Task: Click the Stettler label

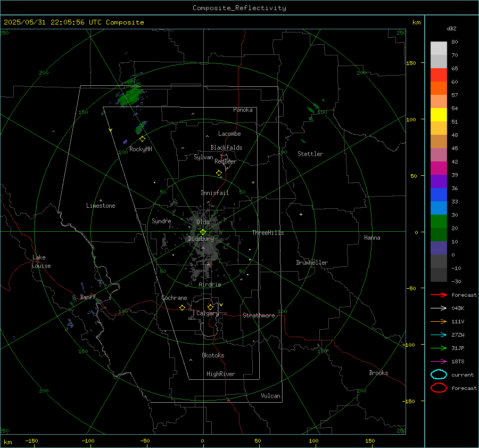Action: click(x=310, y=154)
